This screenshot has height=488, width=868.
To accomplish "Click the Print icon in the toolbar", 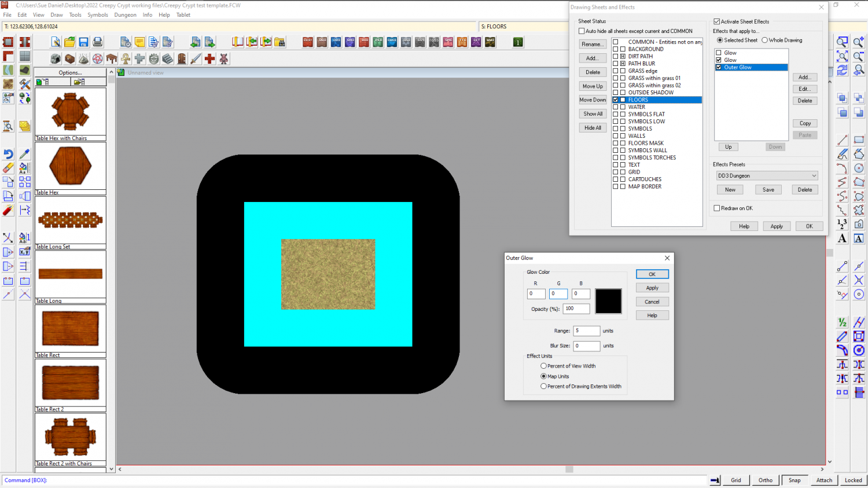I will coord(97,42).
